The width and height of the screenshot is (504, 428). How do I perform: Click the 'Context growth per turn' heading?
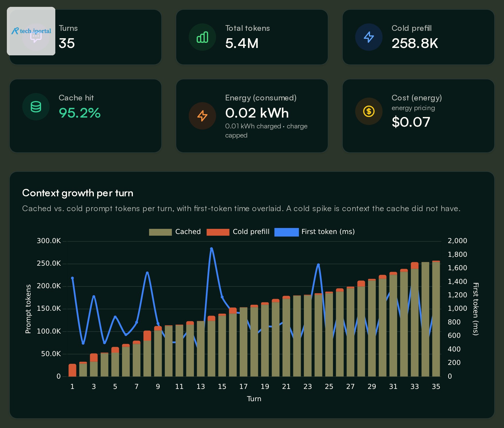click(78, 193)
